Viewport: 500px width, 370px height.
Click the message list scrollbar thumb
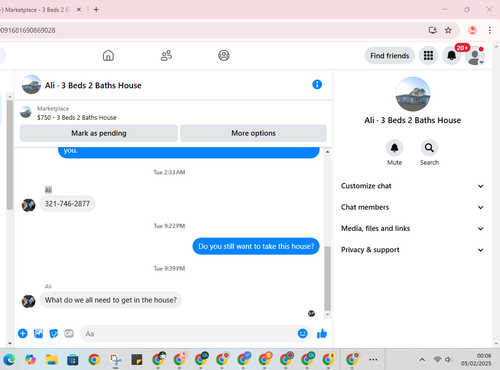point(328,278)
